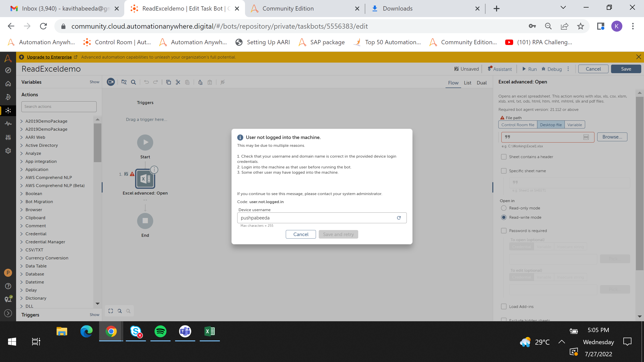This screenshot has width=644, height=362.
Task: Click the Explore compass sidebar icon
Action: pyautogui.click(x=8, y=70)
